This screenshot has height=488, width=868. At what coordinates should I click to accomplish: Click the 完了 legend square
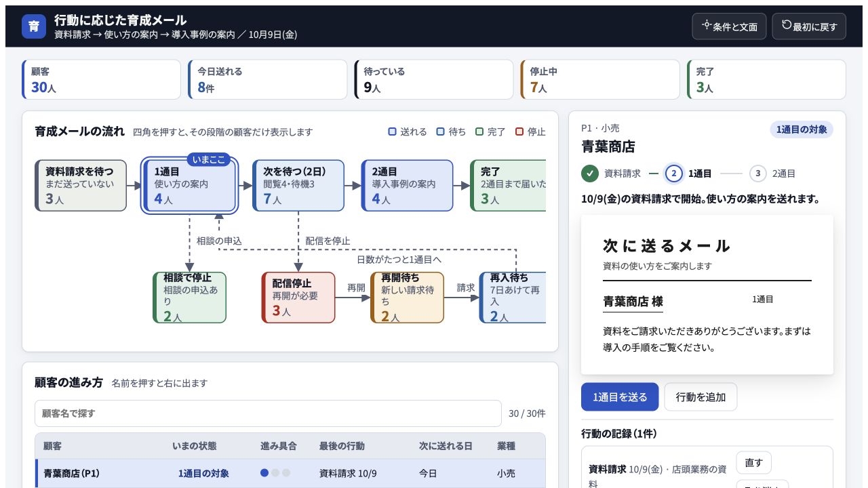click(479, 132)
